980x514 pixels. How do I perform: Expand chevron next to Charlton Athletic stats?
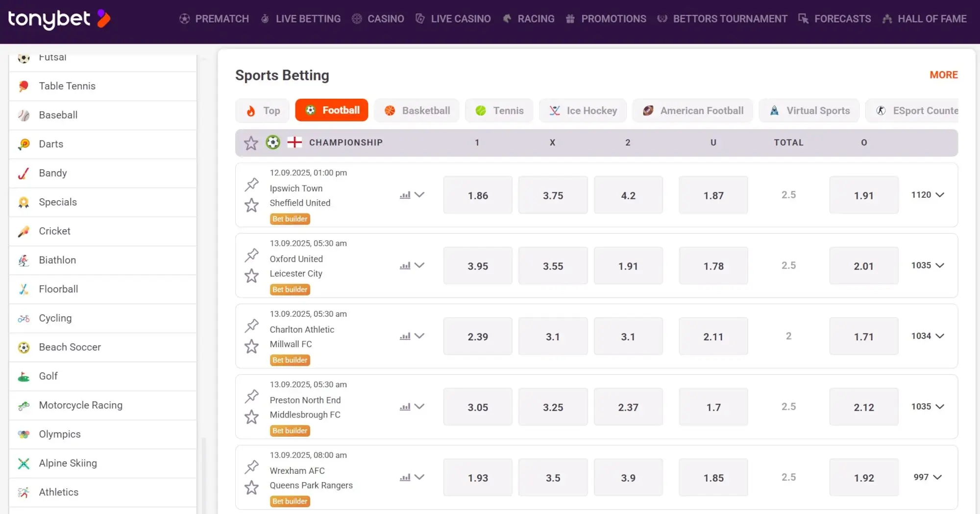pyautogui.click(x=419, y=336)
